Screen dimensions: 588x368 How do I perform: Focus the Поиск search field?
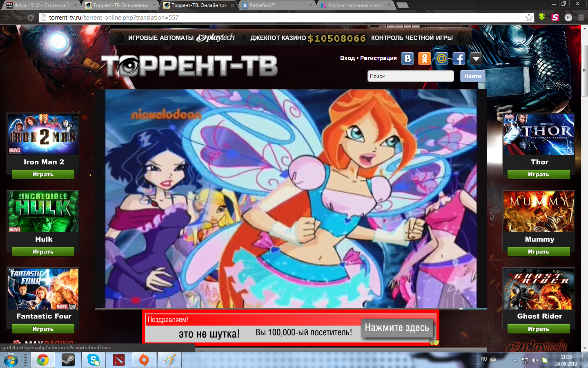[x=410, y=76]
